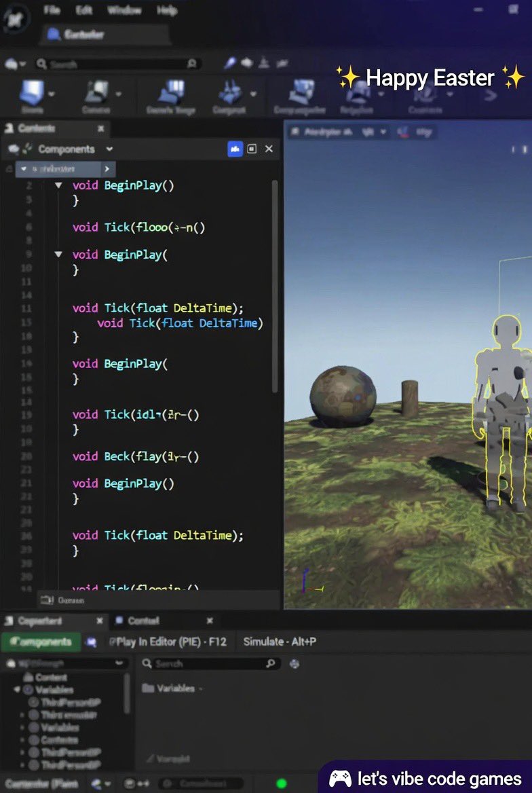Screen dimensions: 532x793
Task: Close the second bottom panel tab (blue icon)
Action: (210, 621)
